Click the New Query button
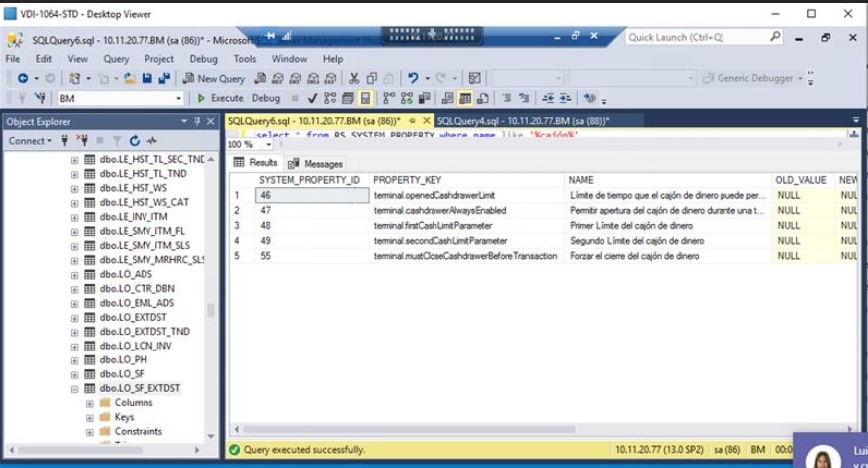868x468 pixels. tap(214, 78)
